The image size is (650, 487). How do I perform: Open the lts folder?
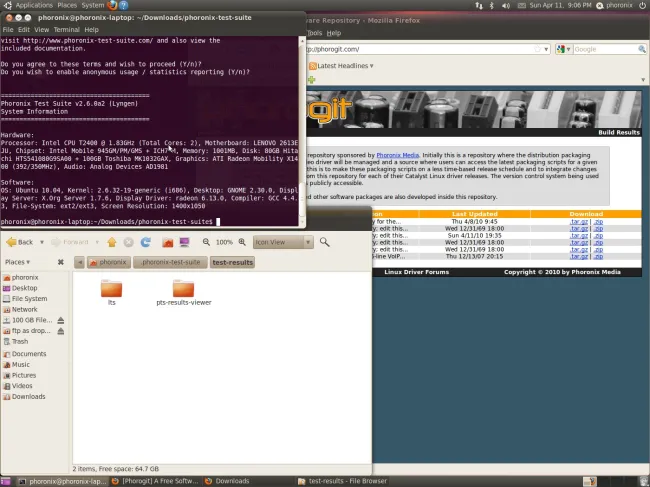click(111, 293)
